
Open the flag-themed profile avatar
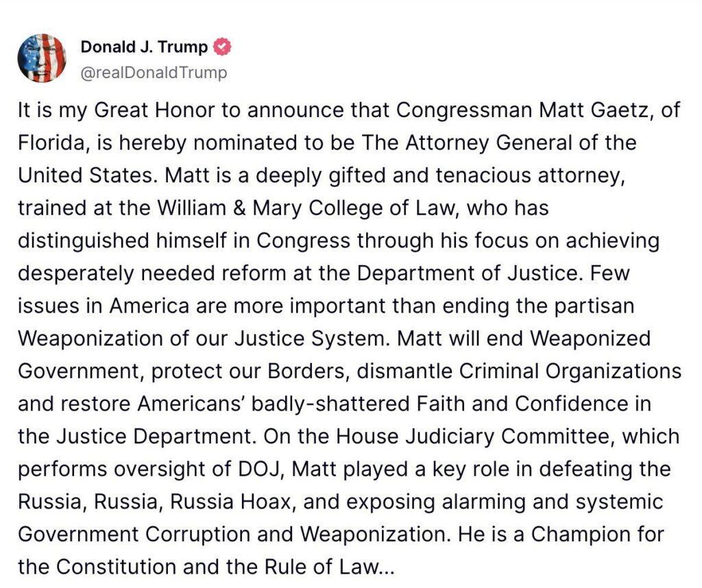[x=42, y=58]
